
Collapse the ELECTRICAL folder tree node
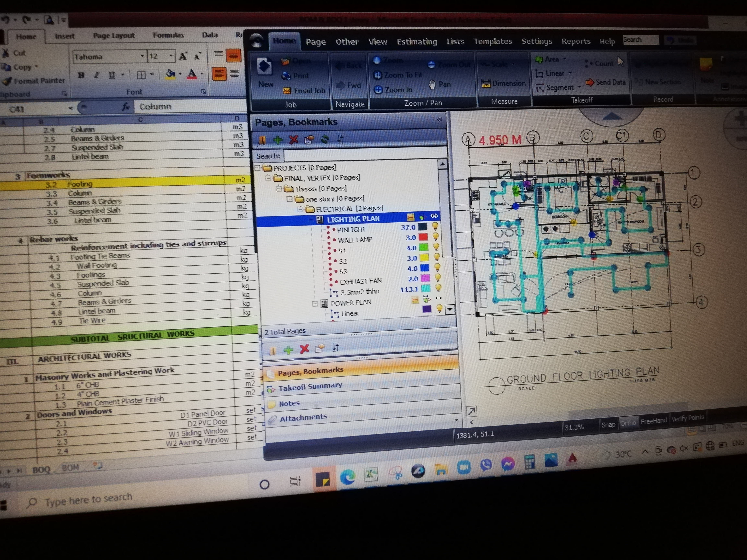pyautogui.click(x=300, y=209)
